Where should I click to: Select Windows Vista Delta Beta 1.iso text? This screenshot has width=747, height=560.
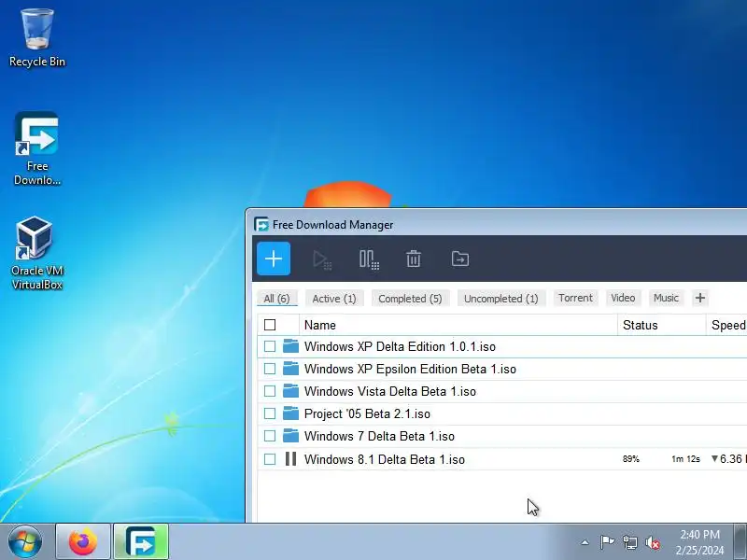[390, 391]
